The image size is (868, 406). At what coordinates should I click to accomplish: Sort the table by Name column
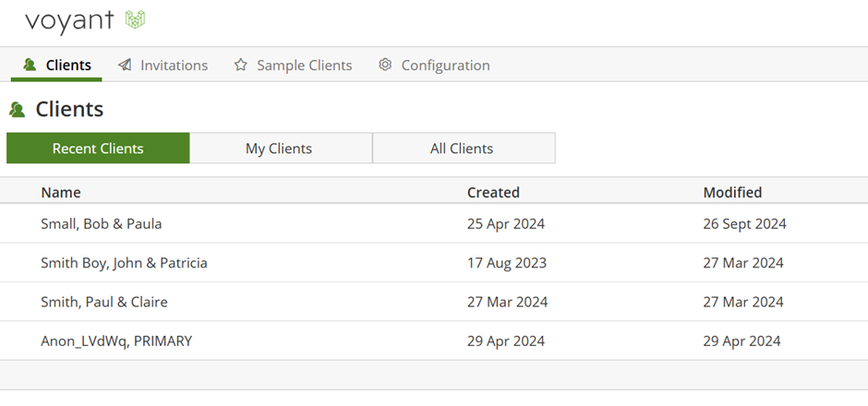click(61, 193)
